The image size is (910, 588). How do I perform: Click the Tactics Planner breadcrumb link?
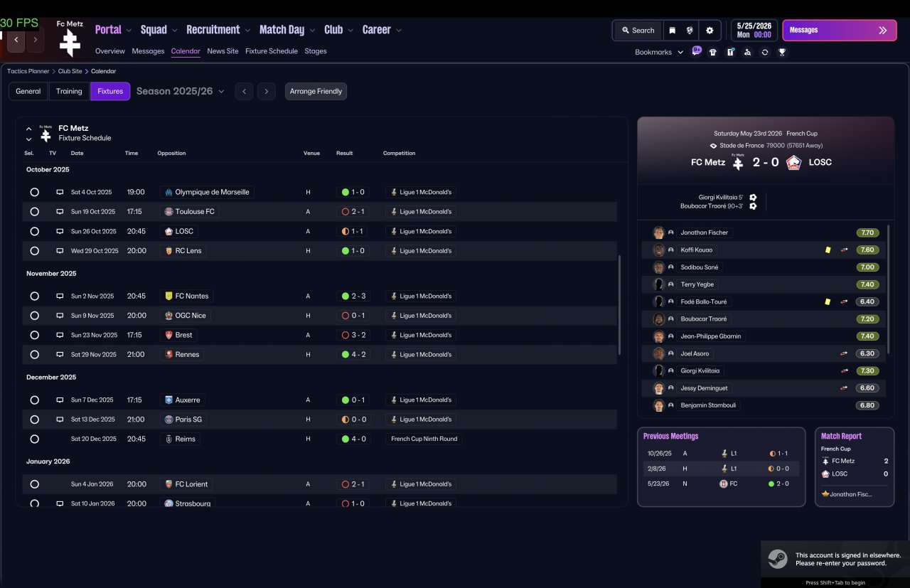28,71
